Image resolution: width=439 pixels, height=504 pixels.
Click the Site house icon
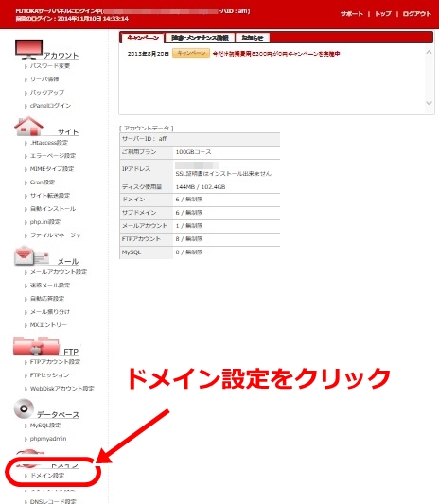point(29,127)
